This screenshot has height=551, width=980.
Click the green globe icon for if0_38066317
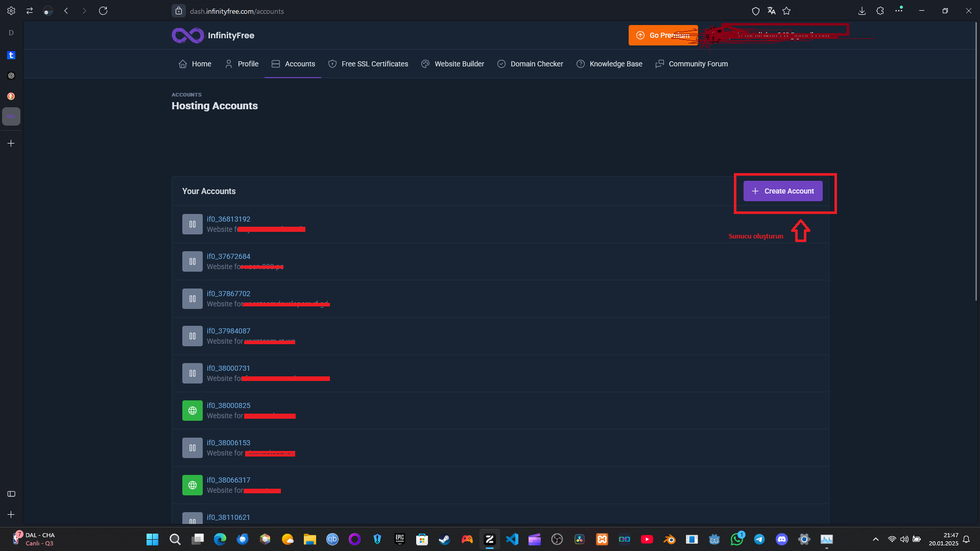193,485
